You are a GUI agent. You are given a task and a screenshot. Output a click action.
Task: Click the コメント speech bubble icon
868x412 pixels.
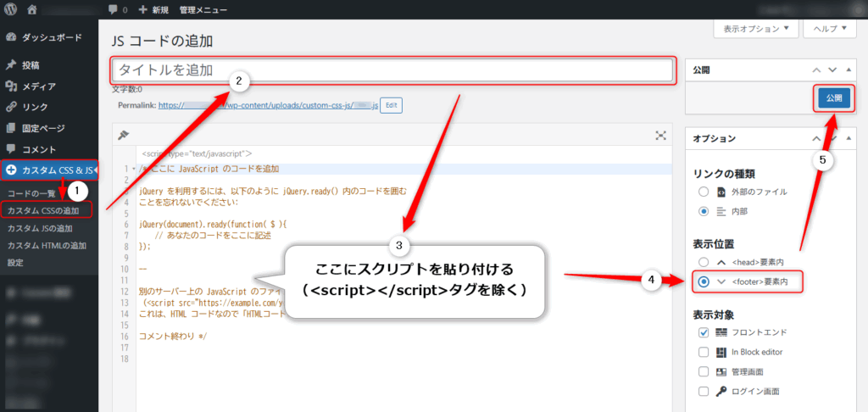(x=10, y=149)
